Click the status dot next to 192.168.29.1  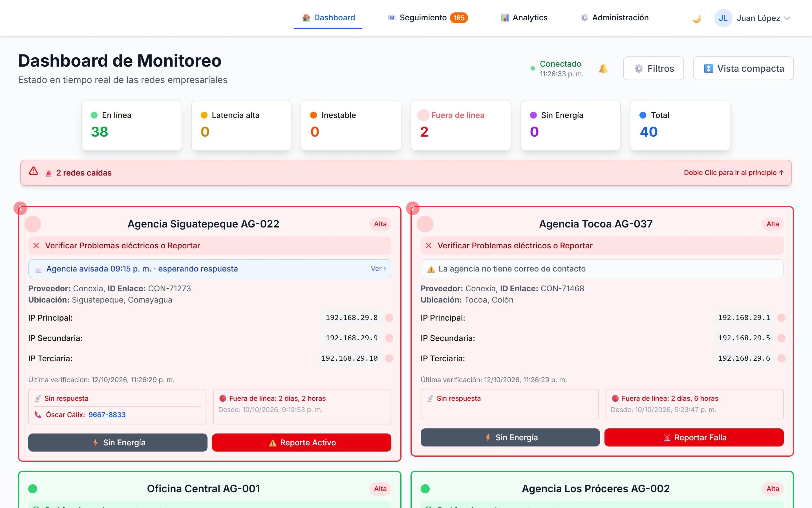tap(782, 318)
